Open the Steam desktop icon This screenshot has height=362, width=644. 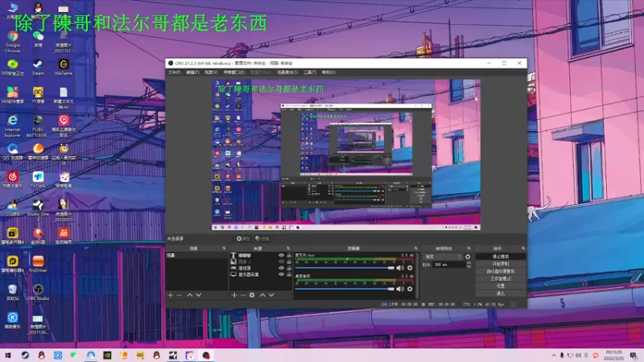pyautogui.click(x=38, y=68)
